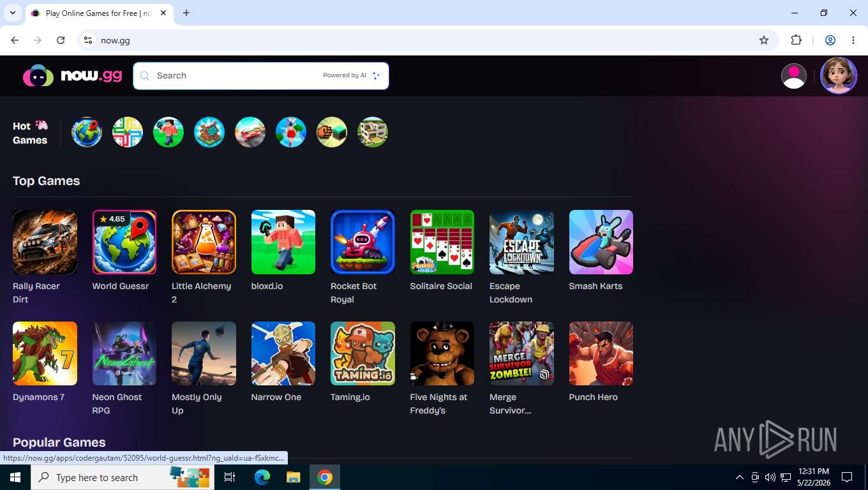868x490 pixels.
Task: Open the Merge Survivor Zombie thumbnail
Action: [521, 353]
